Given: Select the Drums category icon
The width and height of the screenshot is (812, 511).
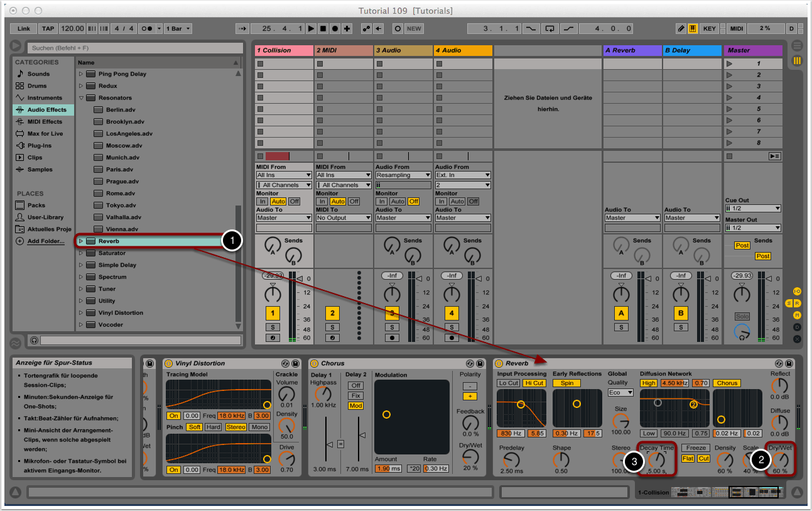Looking at the screenshot, I should (20, 86).
